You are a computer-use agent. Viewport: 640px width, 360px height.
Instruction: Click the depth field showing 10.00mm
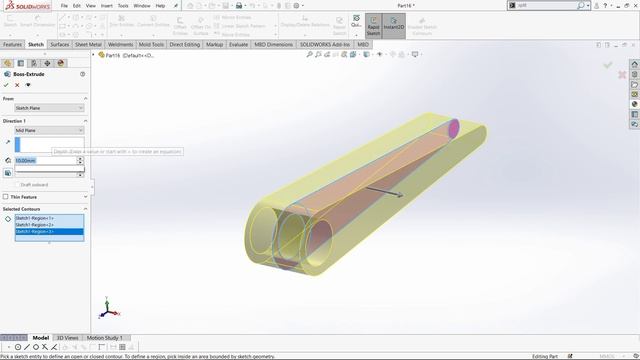46,160
